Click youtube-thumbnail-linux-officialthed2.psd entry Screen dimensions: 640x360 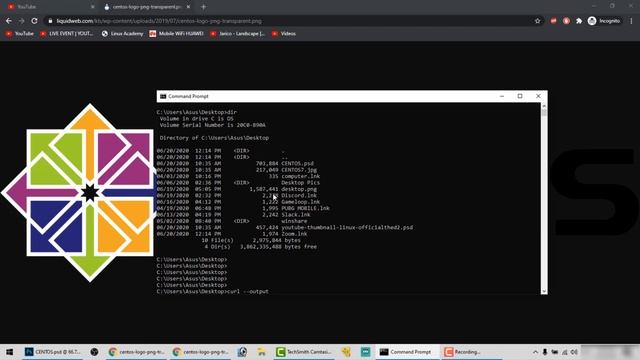[347, 227]
